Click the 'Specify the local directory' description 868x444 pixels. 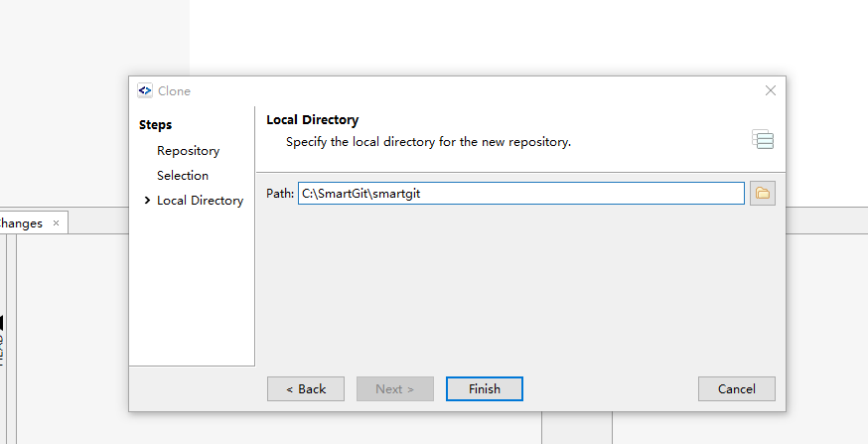click(x=428, y=142)
